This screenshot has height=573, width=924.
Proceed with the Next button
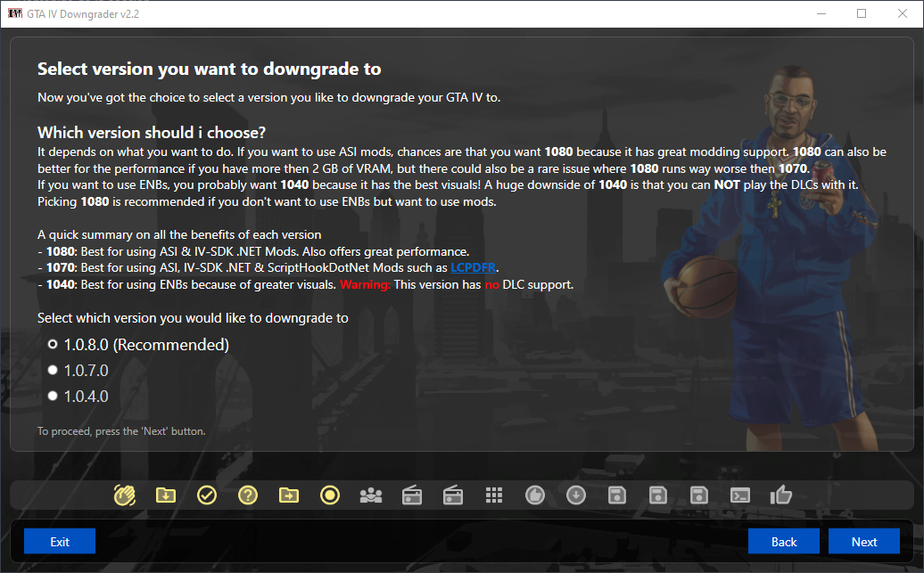(864, 541)
